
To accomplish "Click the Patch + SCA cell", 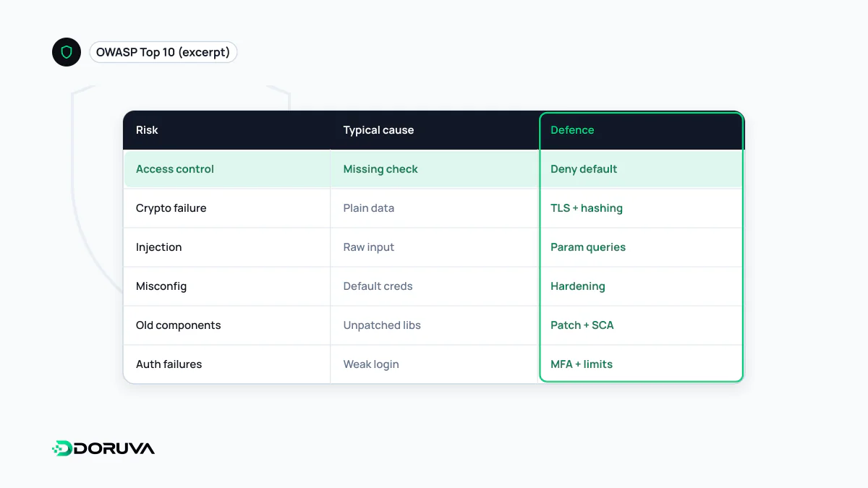I will click(582, 325).
